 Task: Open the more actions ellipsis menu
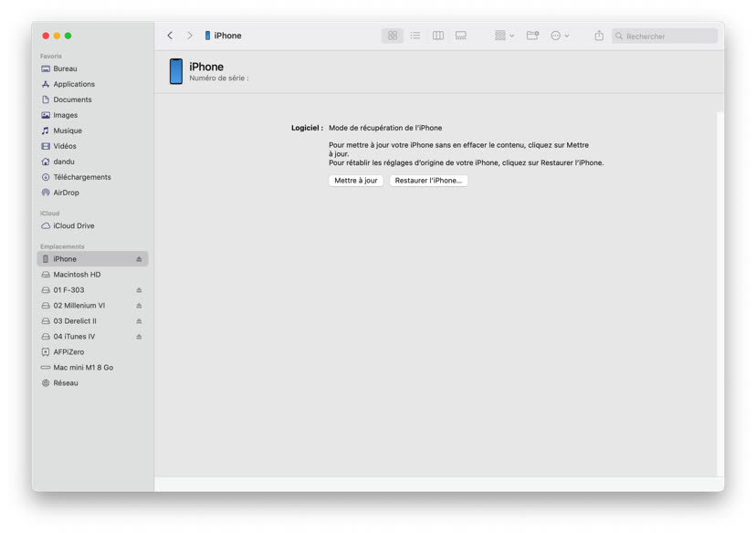pos(559,35)
